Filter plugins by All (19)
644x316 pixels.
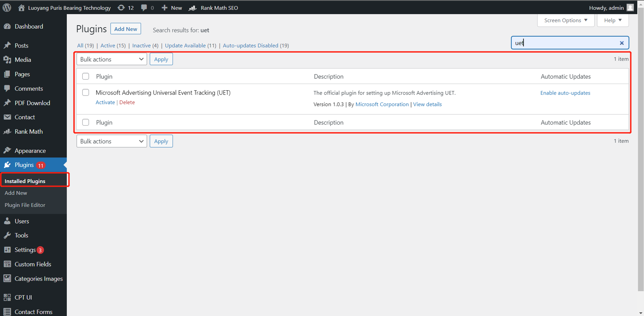[x=85, y=45]
